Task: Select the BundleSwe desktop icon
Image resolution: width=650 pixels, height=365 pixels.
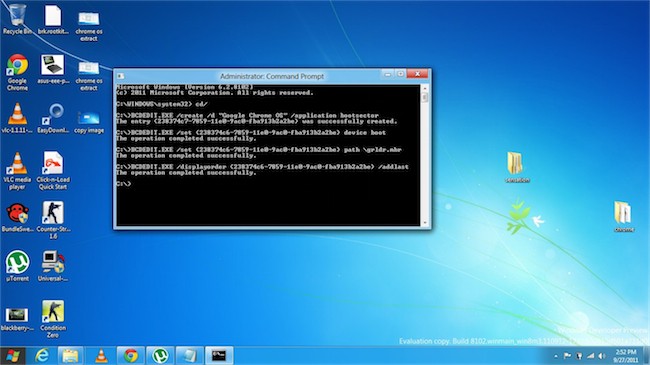Action: pos(17,217)
